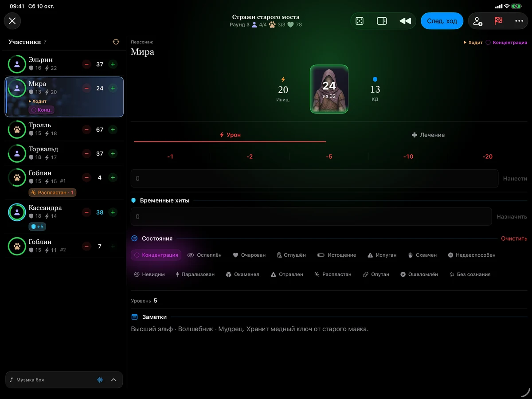Image resolution: width=532 pixels, height=399 pixels.
Task: Apply quick damage of -5
Action: click(x=329, y=156)
